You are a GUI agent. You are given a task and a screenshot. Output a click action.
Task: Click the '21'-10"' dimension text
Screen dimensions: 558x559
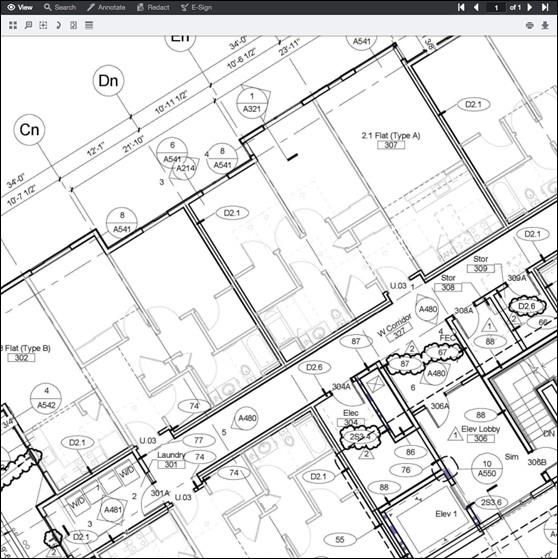click(133, 144)
